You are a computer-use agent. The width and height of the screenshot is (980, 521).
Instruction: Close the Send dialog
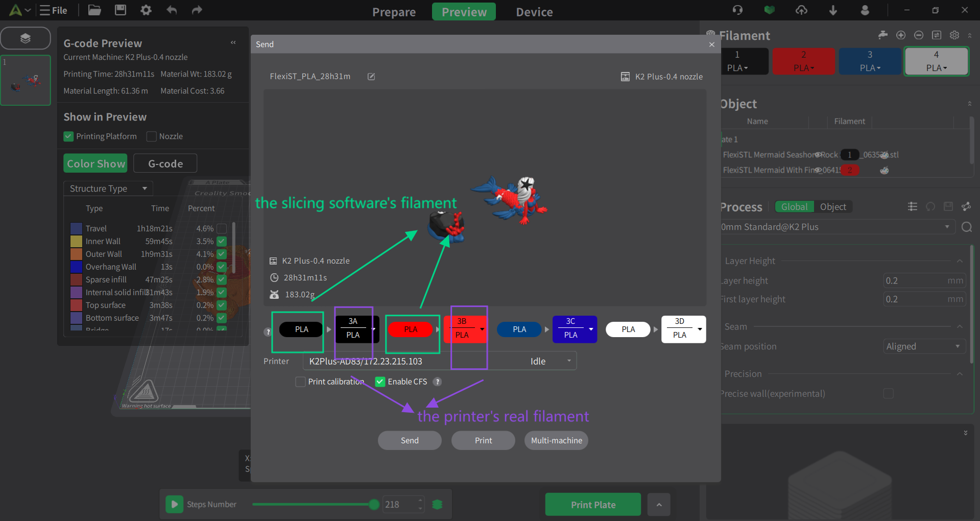coord(711,44)
